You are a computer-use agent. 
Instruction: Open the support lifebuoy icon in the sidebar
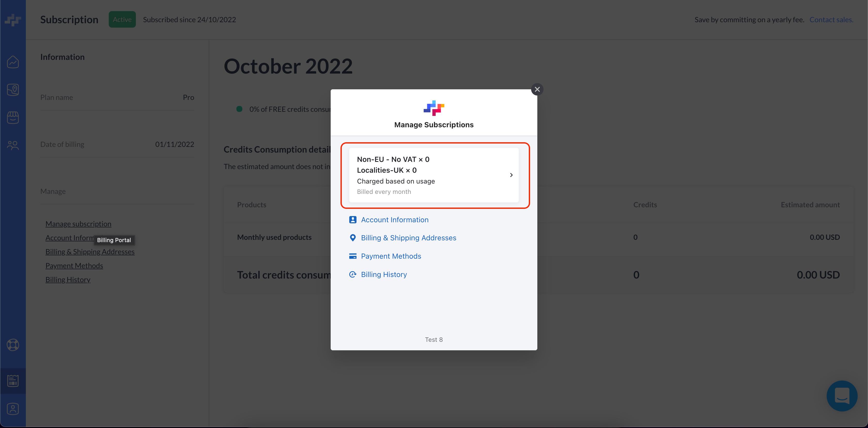click(13, 345)
